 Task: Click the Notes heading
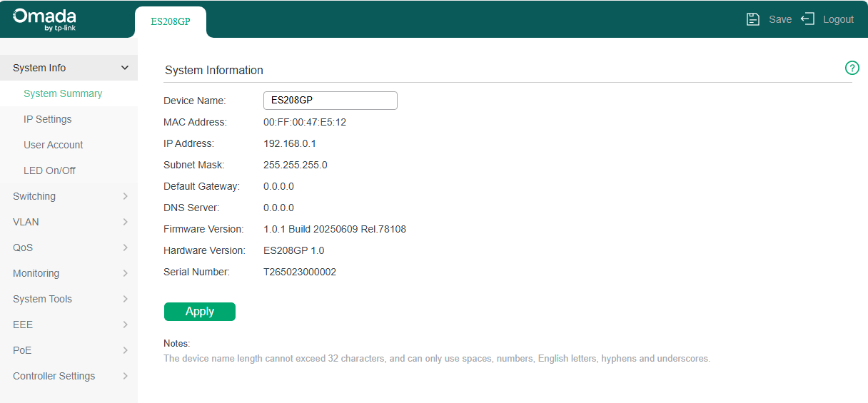176,344
